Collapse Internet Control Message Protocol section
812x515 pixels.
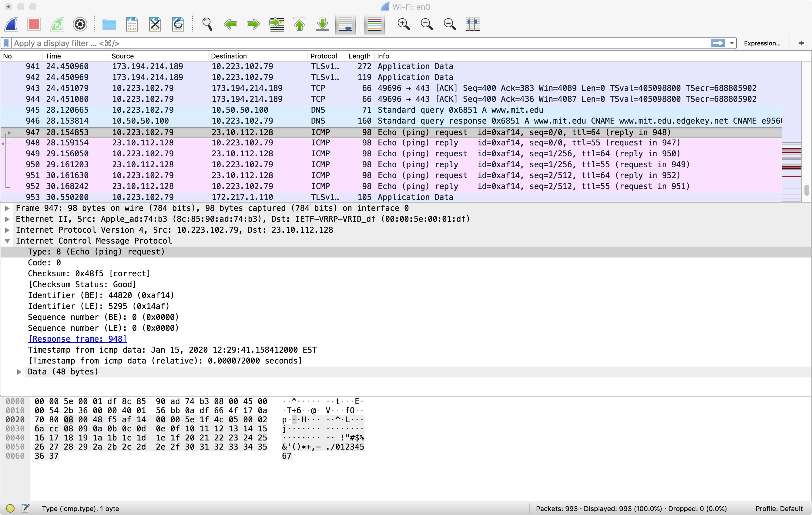pyautogui.click(x=7, y=241)
